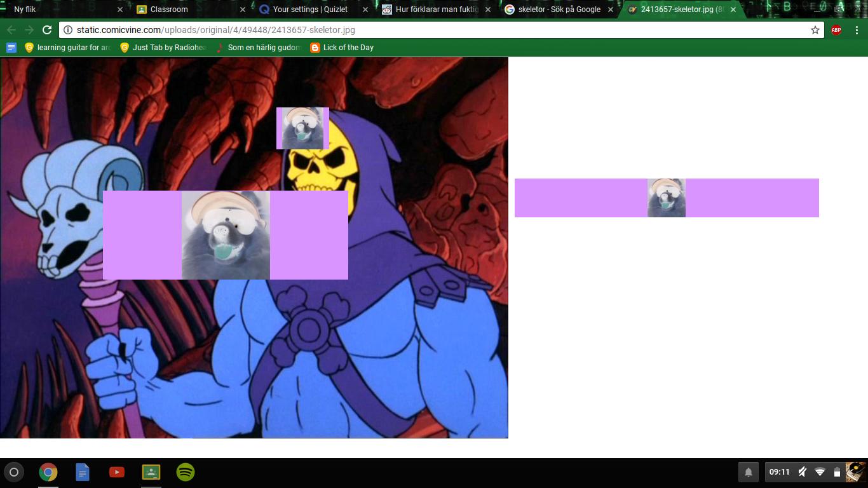Switch to the Your settings | Quizlet tab
This screenshot has width=868, height=488.
(x=310, y=10)
